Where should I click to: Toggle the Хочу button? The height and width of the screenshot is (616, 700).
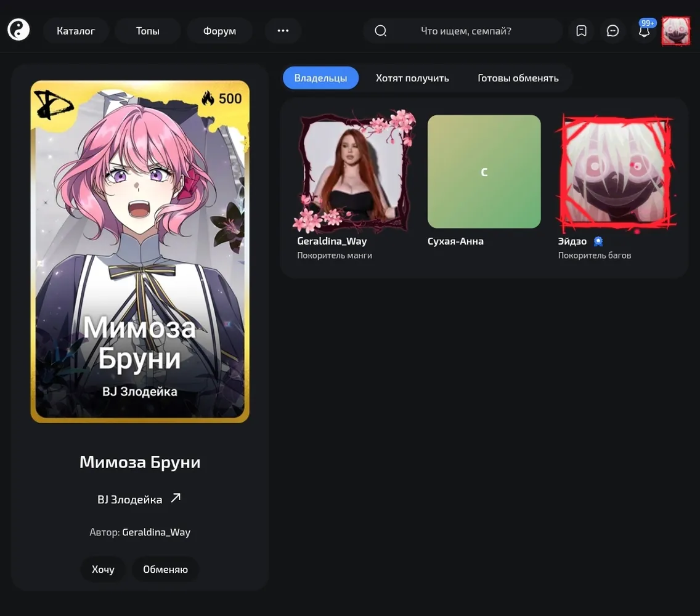(x=103, y=569)
